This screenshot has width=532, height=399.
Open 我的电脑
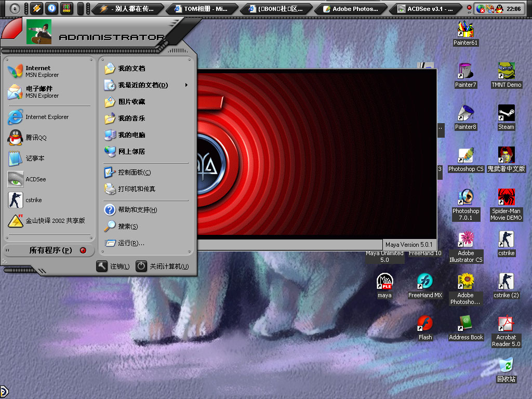[146, 135]
